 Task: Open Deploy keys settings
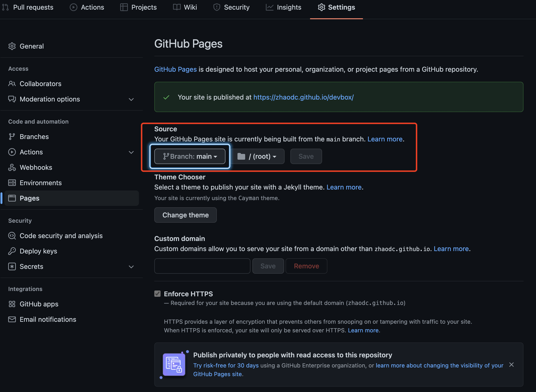(72, 251)
